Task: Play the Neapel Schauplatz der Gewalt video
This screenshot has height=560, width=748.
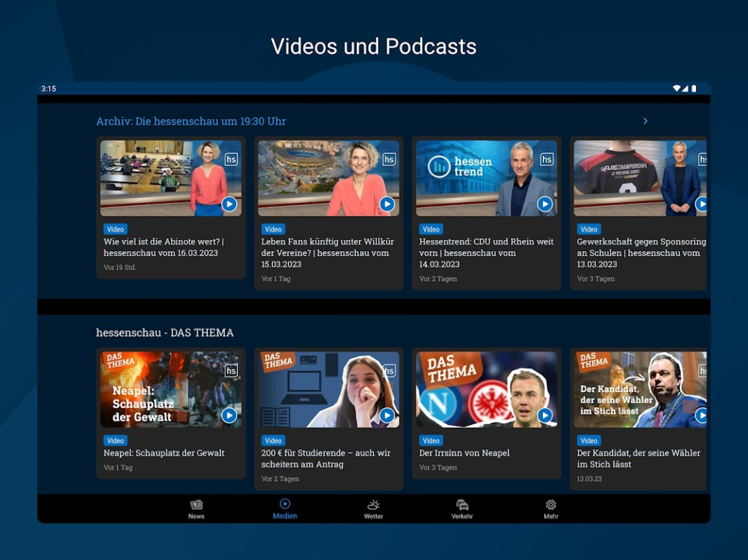Action: [x=229, y=415]
